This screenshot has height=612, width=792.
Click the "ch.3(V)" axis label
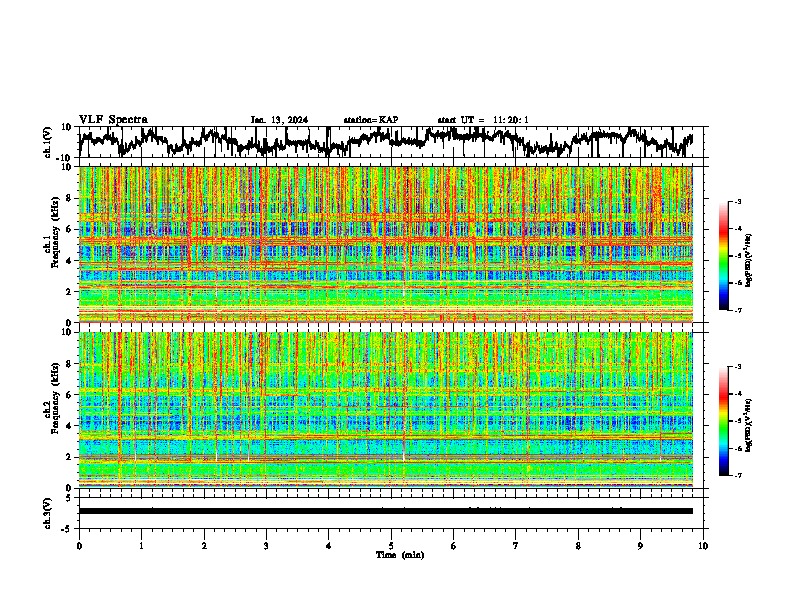point(48,513)
